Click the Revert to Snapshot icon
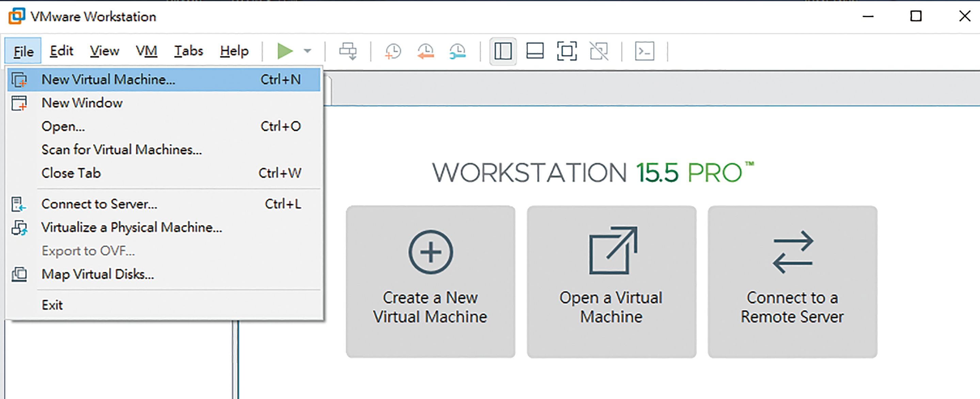 click(425, 51)
